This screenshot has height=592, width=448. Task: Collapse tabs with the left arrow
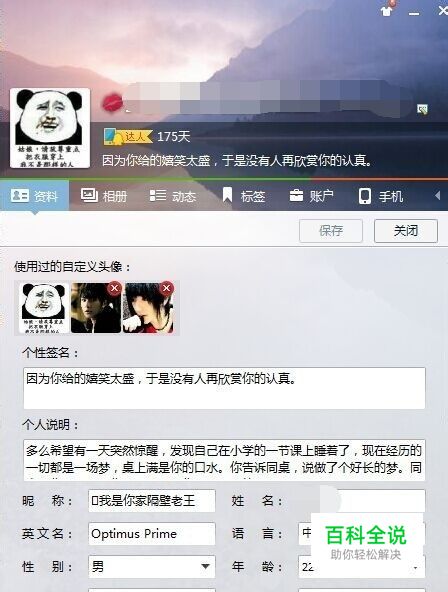point(437,196)
